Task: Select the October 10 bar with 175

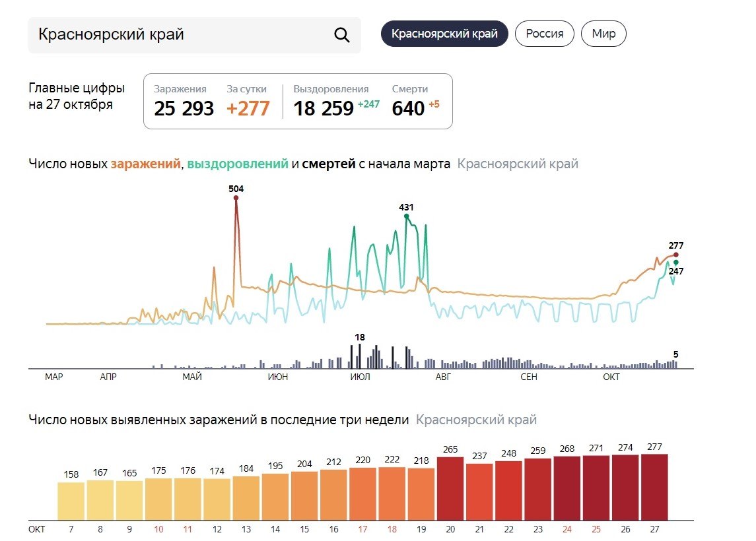Action: [x=158, y=499]
